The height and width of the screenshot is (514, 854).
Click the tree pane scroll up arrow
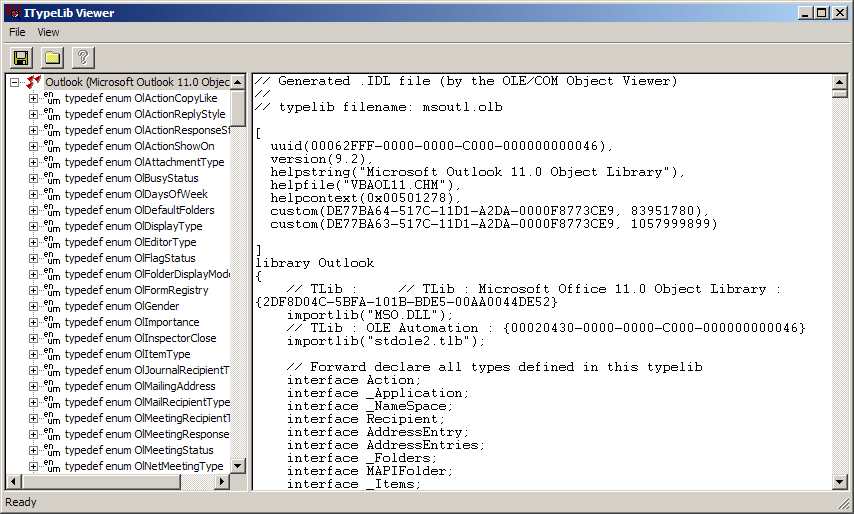coord(238,82)
